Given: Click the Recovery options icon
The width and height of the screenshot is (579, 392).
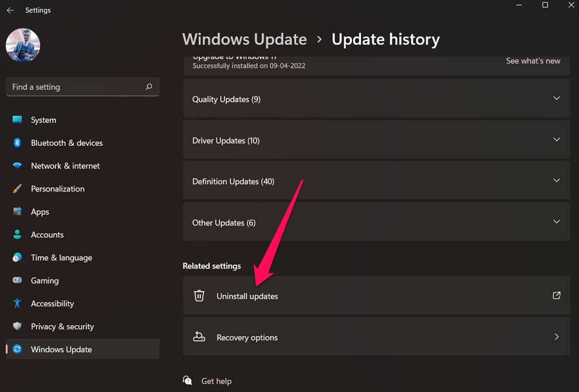Looking at the screenshot, I should pyautogui.click(x=199, y=337).
